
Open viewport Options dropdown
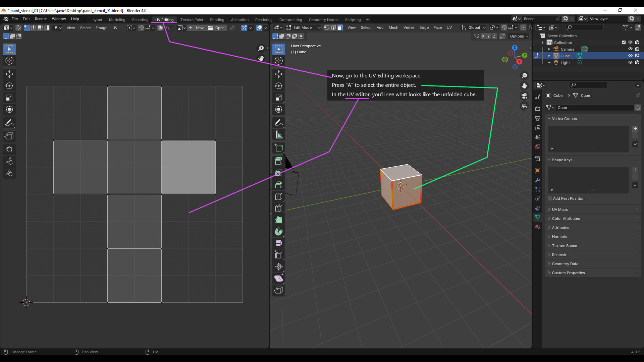519,36
